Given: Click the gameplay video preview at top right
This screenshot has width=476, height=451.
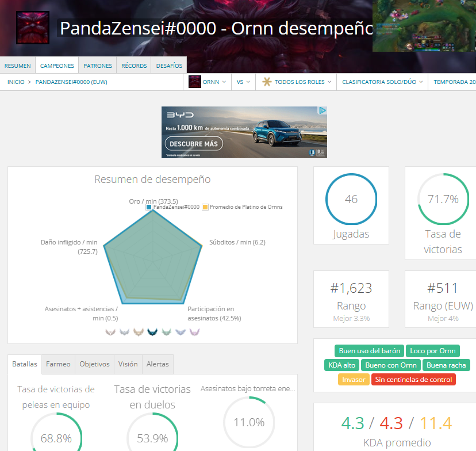Looking at the screenshot, I should [424, 25].
